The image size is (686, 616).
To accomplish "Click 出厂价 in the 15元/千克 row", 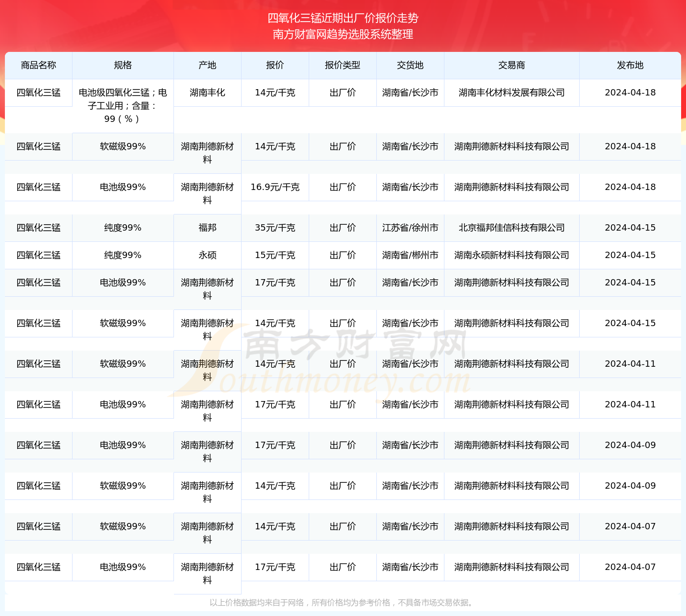I will coord(343,255).
